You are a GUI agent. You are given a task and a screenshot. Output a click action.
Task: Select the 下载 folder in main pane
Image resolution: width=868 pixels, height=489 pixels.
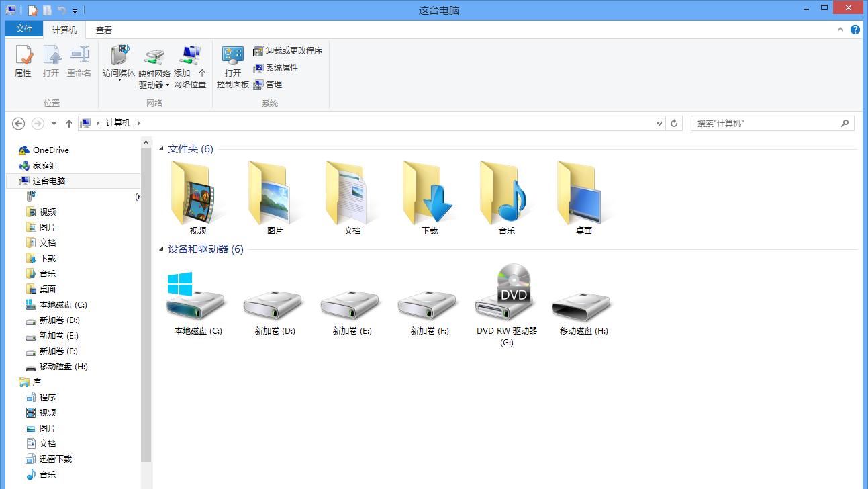click(430, 197)
